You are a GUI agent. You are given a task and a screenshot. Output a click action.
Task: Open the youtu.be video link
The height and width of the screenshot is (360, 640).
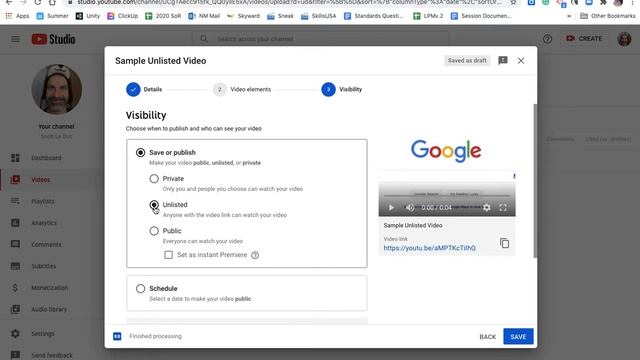(x=429, y=248)
